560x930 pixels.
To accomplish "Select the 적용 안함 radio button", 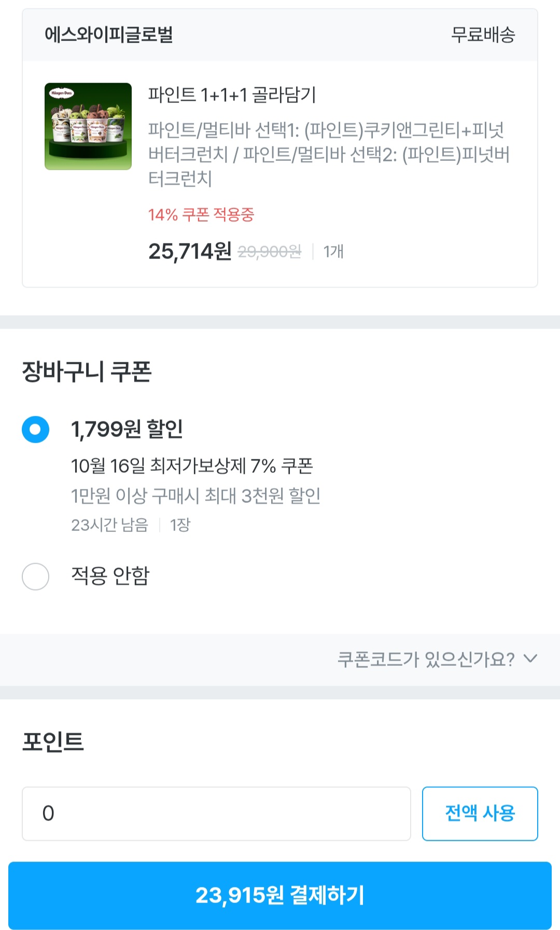I will coord(35,576).
